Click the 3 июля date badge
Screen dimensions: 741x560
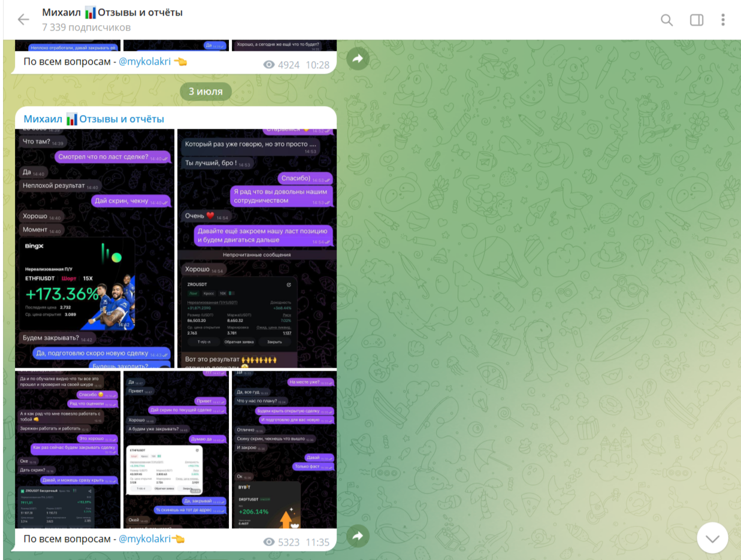click(205, 92)
